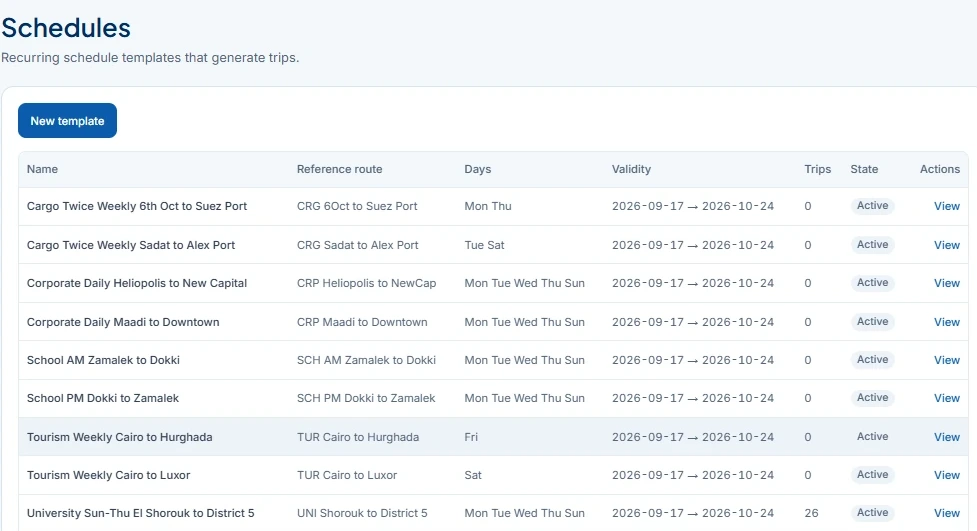
Task: Click the validity dates in Cairo to Luxor row
Action: [693, 475]
